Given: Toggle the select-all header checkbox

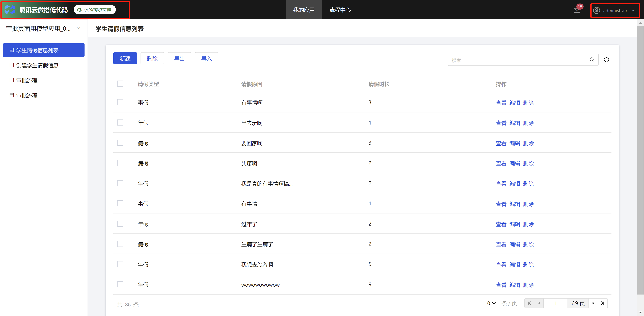Looking at the screenshot, I should (x=120, y=84).
